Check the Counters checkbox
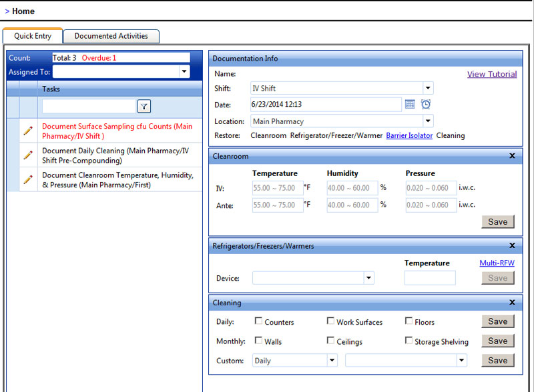534x392 pixels. 258,321
